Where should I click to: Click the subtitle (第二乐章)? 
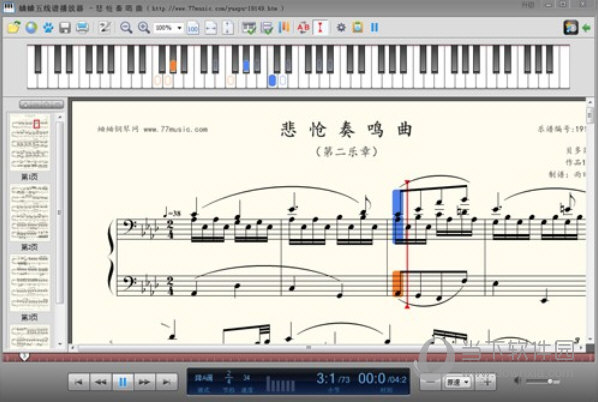[x=346, y=151]
